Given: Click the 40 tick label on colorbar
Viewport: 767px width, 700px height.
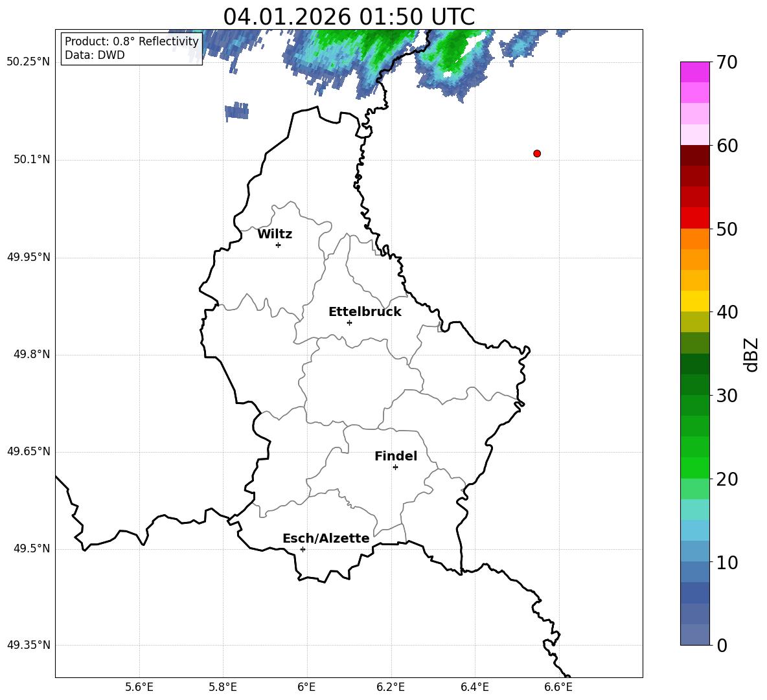Looking at the screenshot, I should (726, 312).
